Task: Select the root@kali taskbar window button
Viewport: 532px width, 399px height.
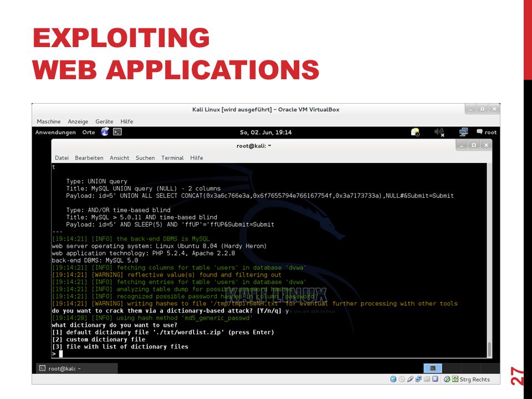Action: (76, 369)
